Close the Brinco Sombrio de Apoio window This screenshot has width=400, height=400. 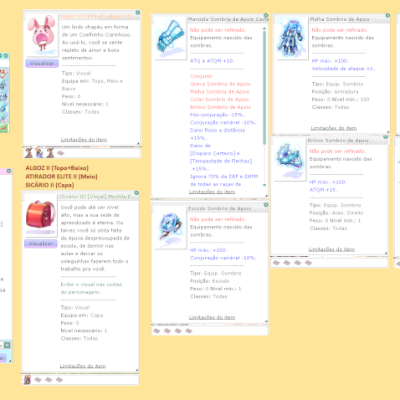386,137
